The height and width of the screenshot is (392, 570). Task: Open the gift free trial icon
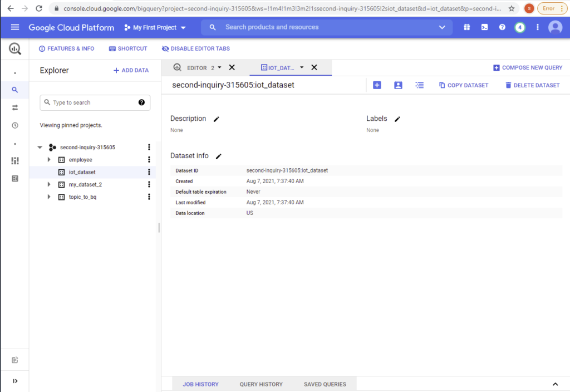467,27
